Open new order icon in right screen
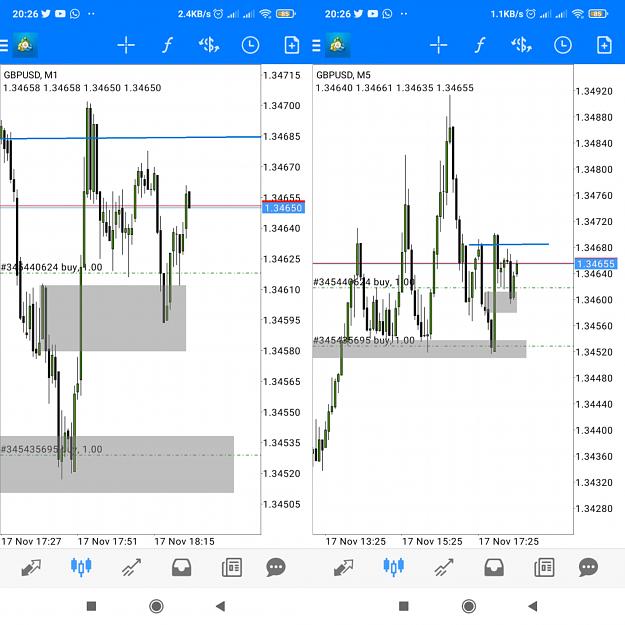 [x=604, y=45]
